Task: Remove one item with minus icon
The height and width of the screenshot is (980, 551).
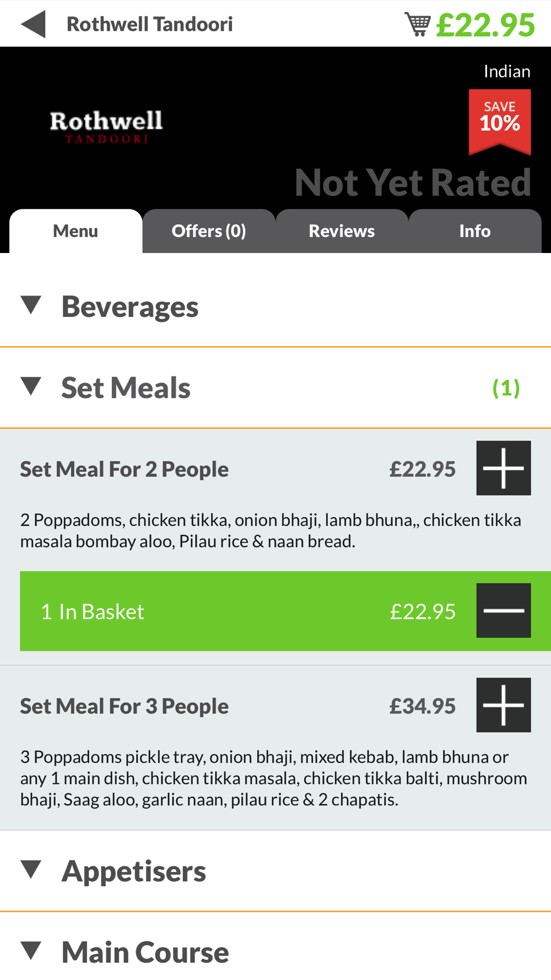Action: (503, 611)
